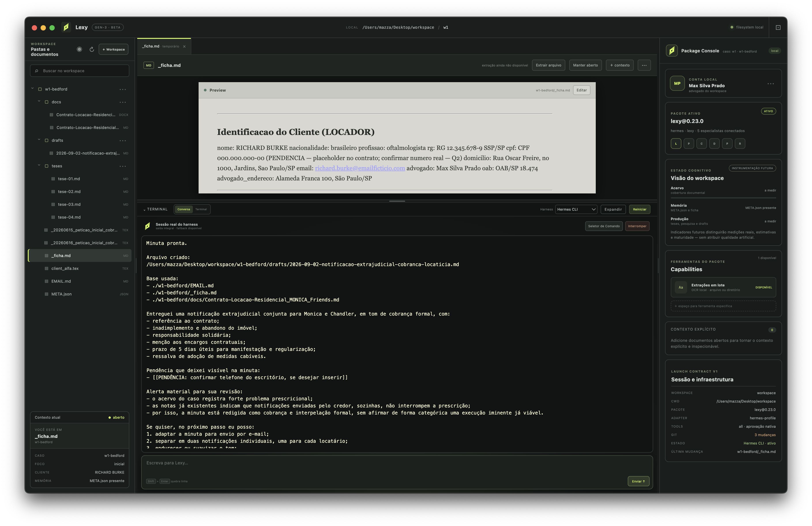
Task: Open the Seletor de Comando
Action: click(604, 226)
